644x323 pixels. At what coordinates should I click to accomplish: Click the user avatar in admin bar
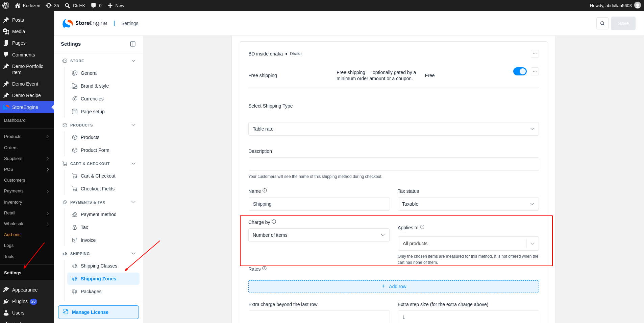(638, 5)
